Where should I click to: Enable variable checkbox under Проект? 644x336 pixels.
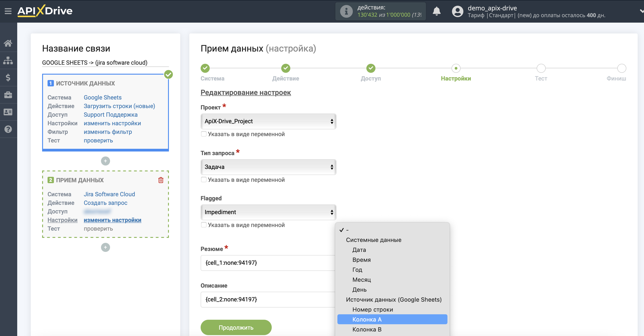pos(204,134)
